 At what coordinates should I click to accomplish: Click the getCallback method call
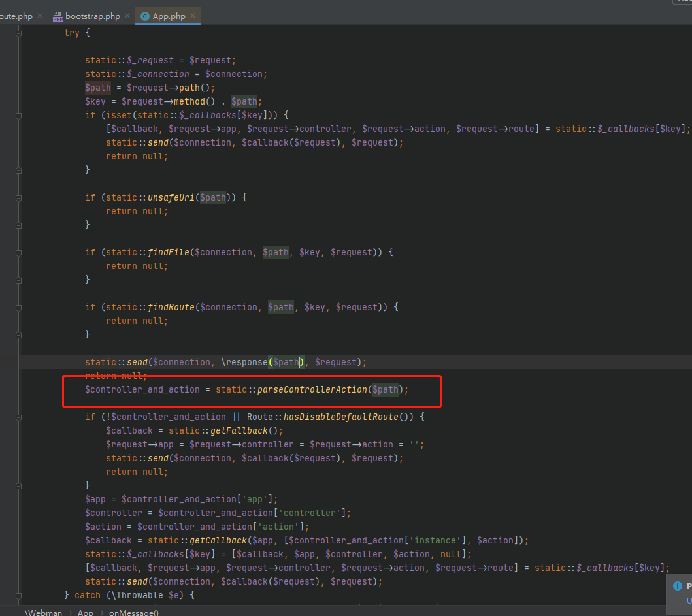pyautogui.click(x=218, y=540)
